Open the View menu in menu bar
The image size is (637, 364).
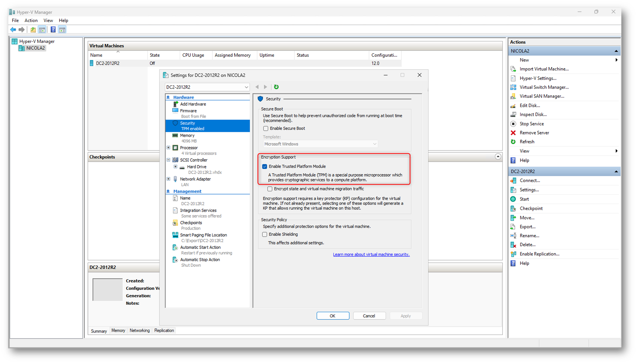pyautogui.click(x=48, y=20)
